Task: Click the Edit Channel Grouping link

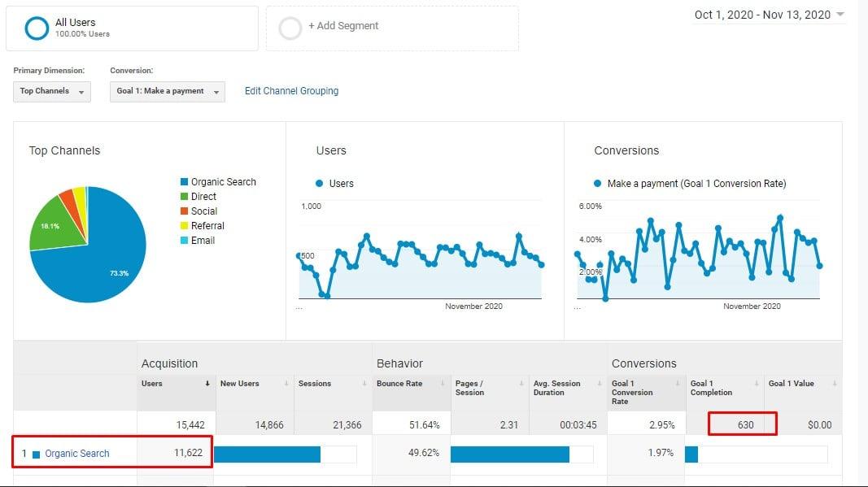Action: [290, 91]
